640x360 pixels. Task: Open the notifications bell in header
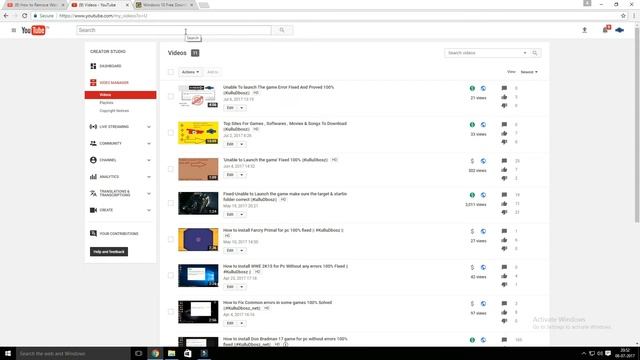(606, 29)
